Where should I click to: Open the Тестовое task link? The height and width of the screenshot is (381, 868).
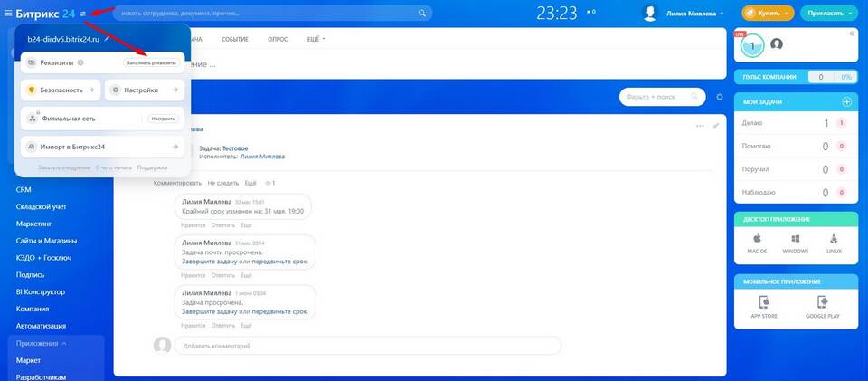tap(235, 148)
